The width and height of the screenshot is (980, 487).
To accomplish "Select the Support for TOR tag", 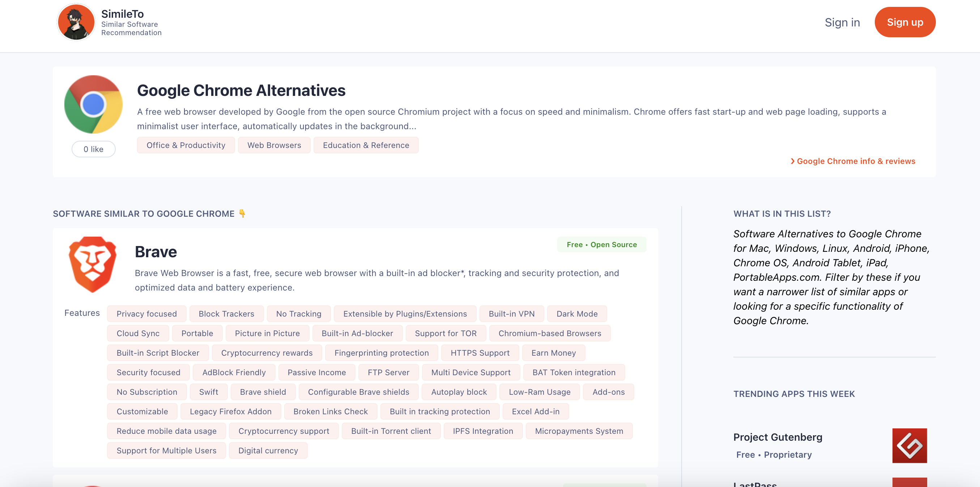I will pyautogui.click(x=446, y=333).
